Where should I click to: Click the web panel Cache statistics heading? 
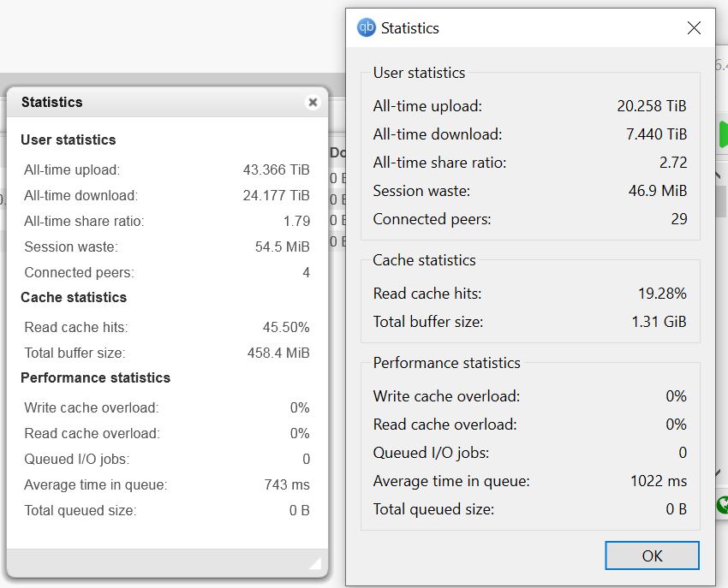[x=74, y=297]
